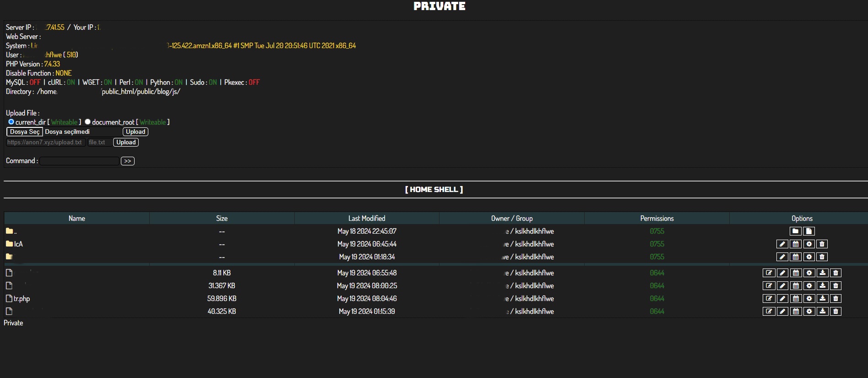The image size is (868, 378).
Task: Click the PRIVATE page title
Action: coord(439,6)
